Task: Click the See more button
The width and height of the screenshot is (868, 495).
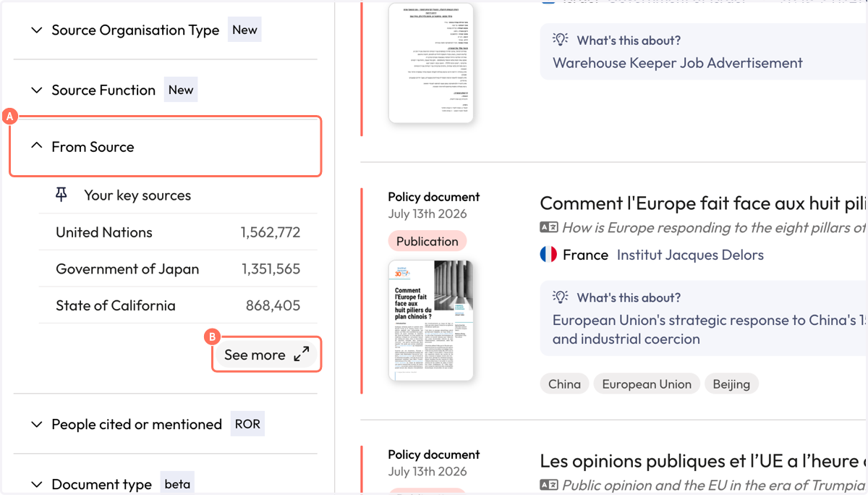Action: pos(266,355)
